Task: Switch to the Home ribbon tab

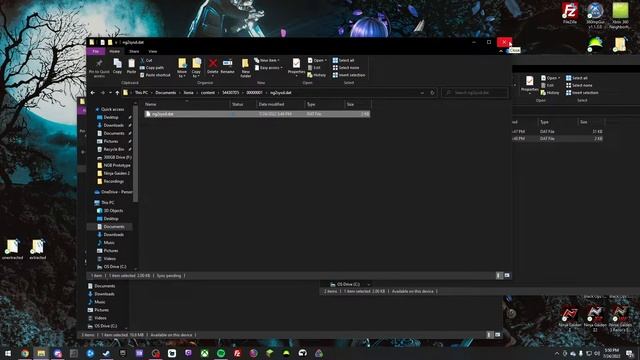Action: pos(115,51)
